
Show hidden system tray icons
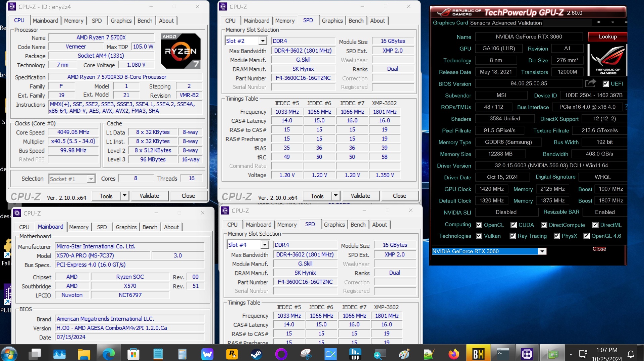(x=571, y=354)
